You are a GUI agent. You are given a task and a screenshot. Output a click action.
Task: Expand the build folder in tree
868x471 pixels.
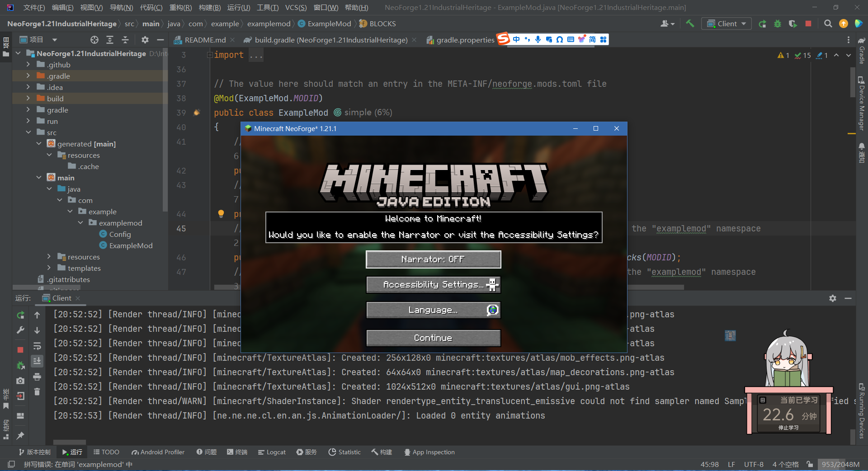click(28, 99)
